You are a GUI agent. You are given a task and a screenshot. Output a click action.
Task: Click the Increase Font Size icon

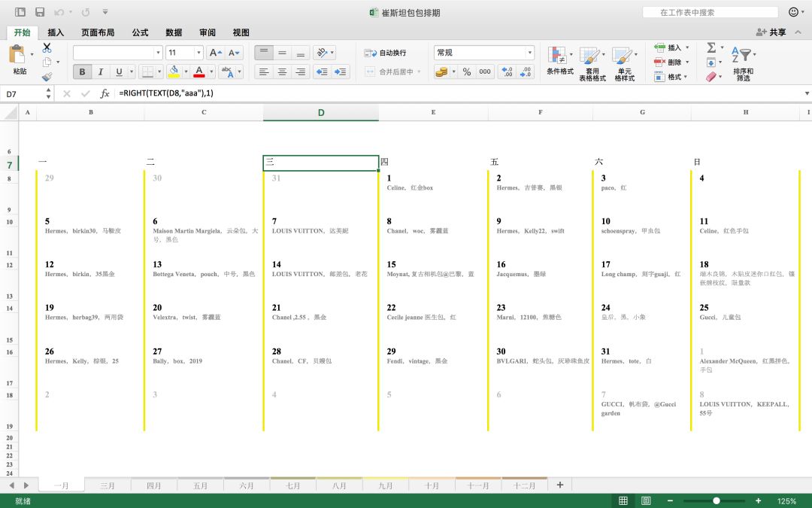click(x=216, y=53)
